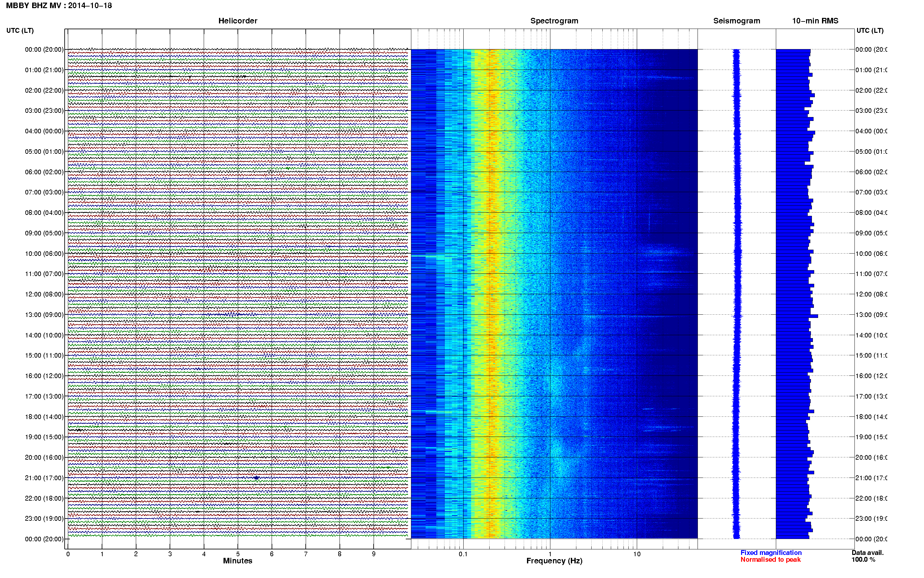Click the right-side '06:00 (02:' time label
This screenshot has height=578, width=924.
871,172
